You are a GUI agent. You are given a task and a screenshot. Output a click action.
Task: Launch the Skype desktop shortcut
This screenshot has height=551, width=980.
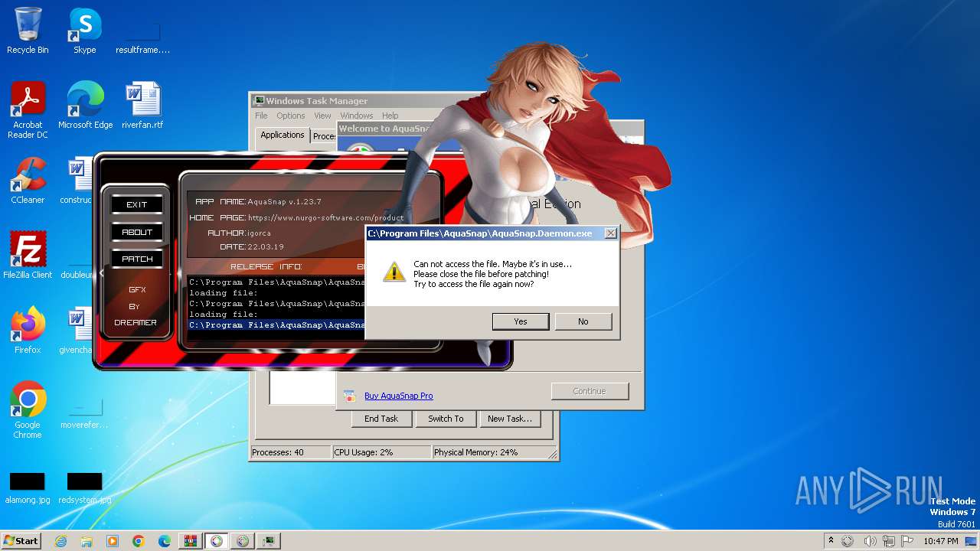click(84, 31)
